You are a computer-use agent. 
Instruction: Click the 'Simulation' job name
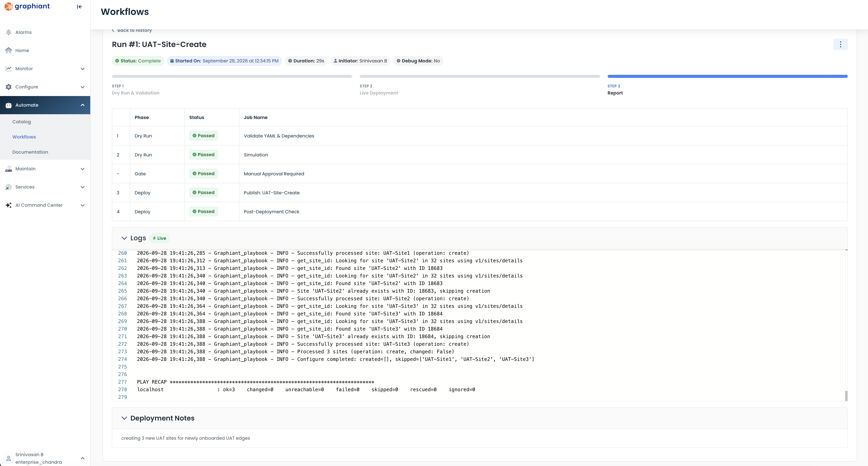(x=256, y=155)
